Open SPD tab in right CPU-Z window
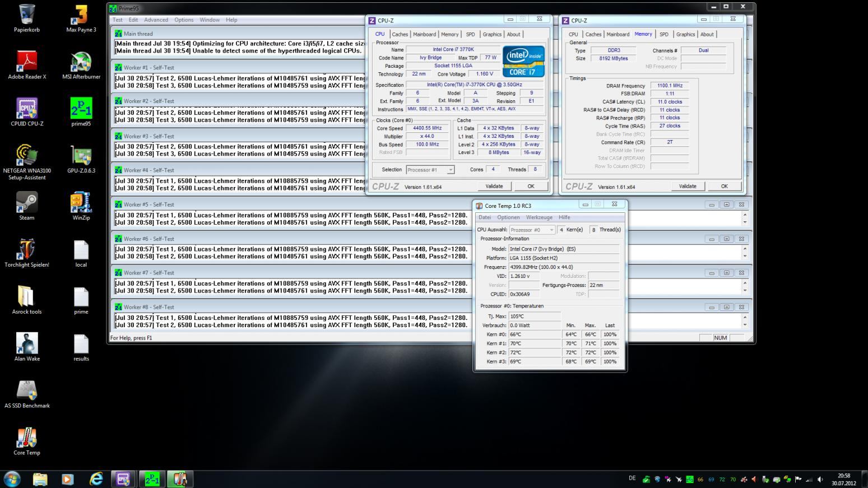 click(663, 34)
